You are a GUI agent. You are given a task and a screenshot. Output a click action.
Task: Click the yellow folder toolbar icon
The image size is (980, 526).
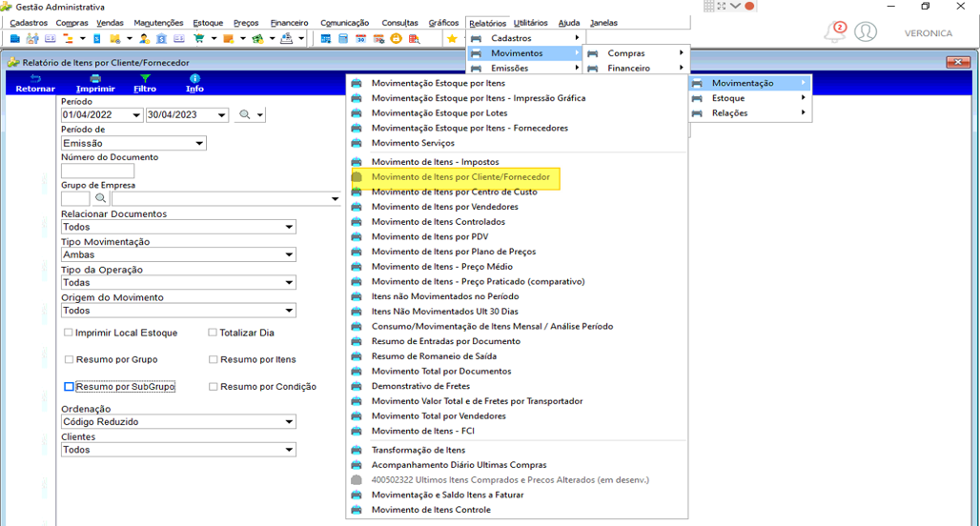coord(115,39)
